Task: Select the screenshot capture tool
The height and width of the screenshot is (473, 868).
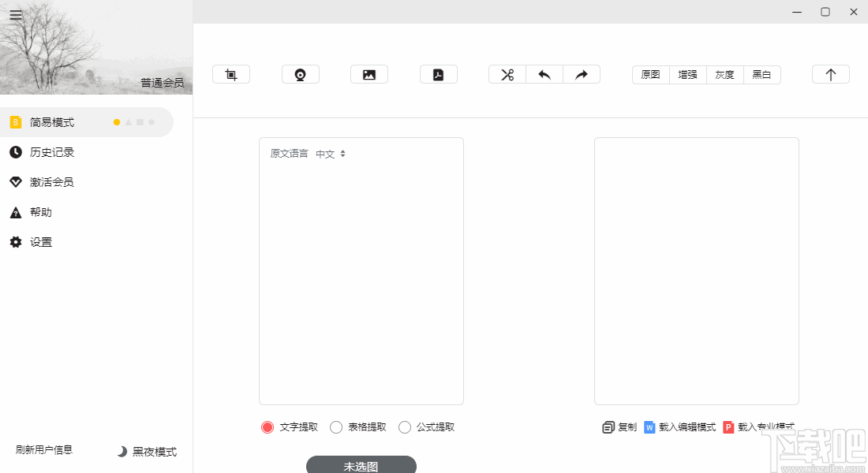Action: (230, 73)
